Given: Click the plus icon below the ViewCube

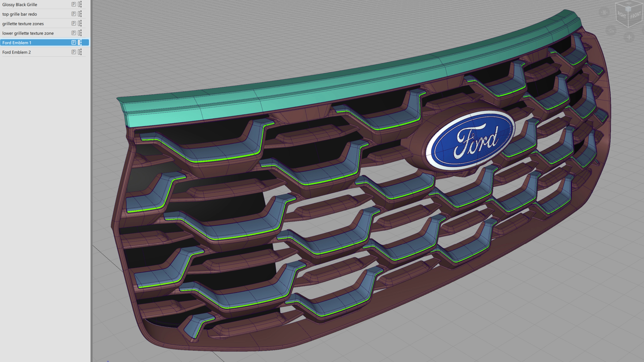Looking at the screenshot, I should [x=629, y=37].
